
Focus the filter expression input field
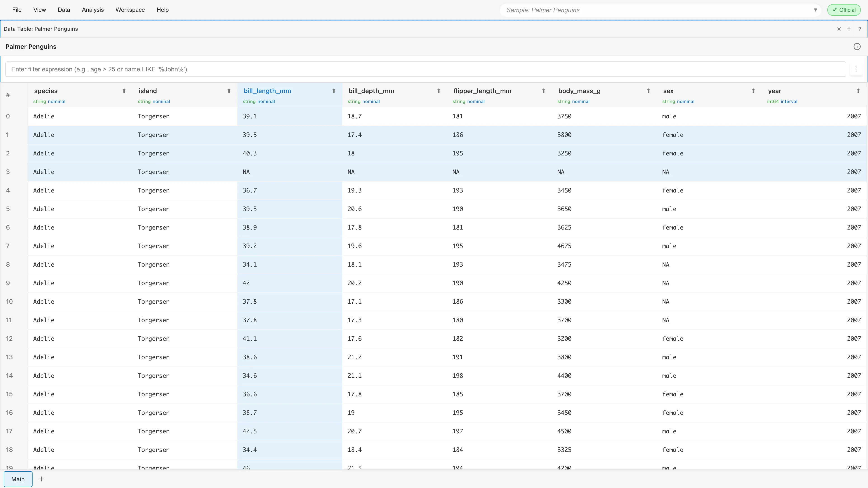point(426,69)
